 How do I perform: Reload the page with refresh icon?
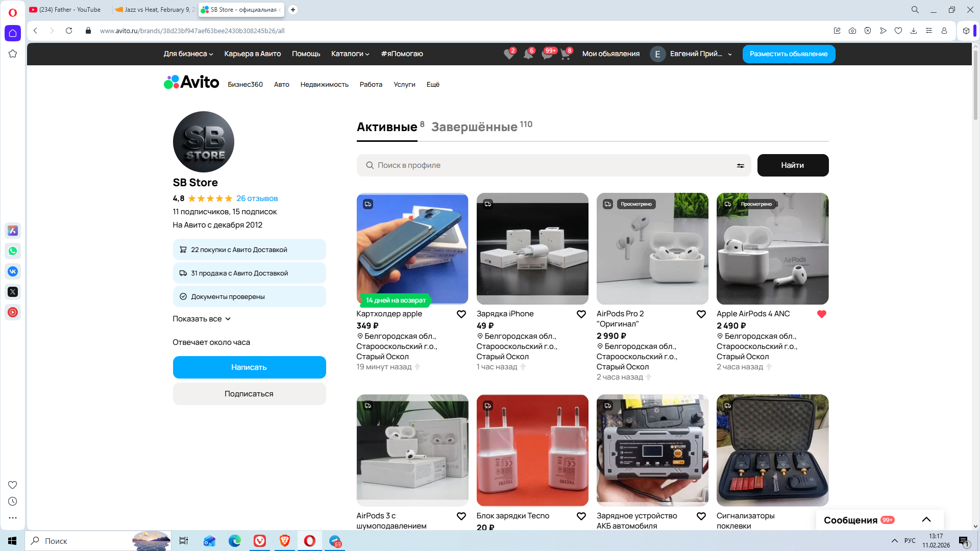[69, 31]
